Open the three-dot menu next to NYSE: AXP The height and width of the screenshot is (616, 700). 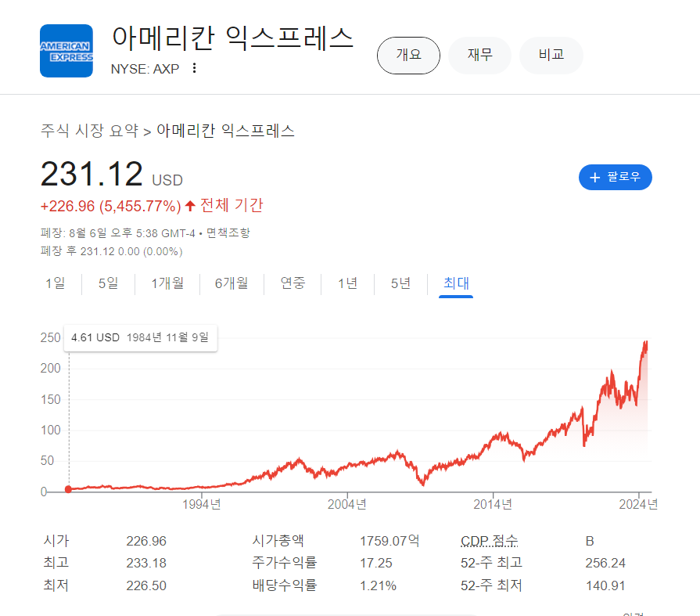[x=194, y=68]
